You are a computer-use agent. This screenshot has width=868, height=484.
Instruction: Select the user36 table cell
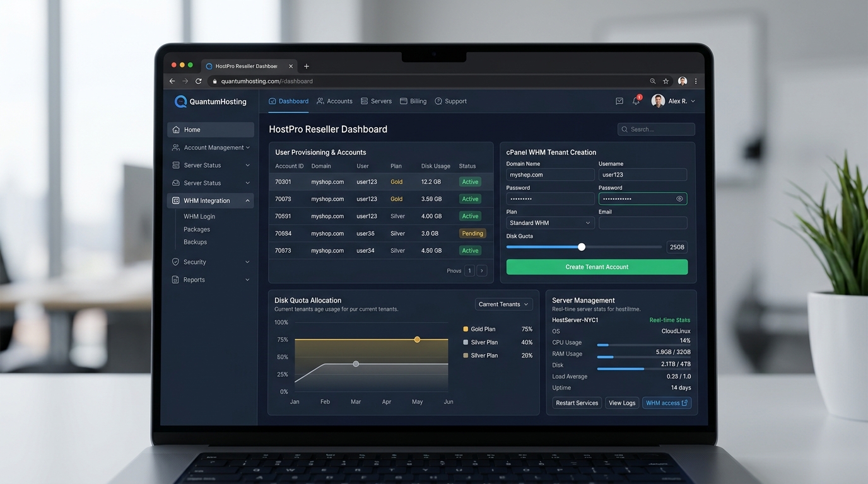[x=365, y=233]
